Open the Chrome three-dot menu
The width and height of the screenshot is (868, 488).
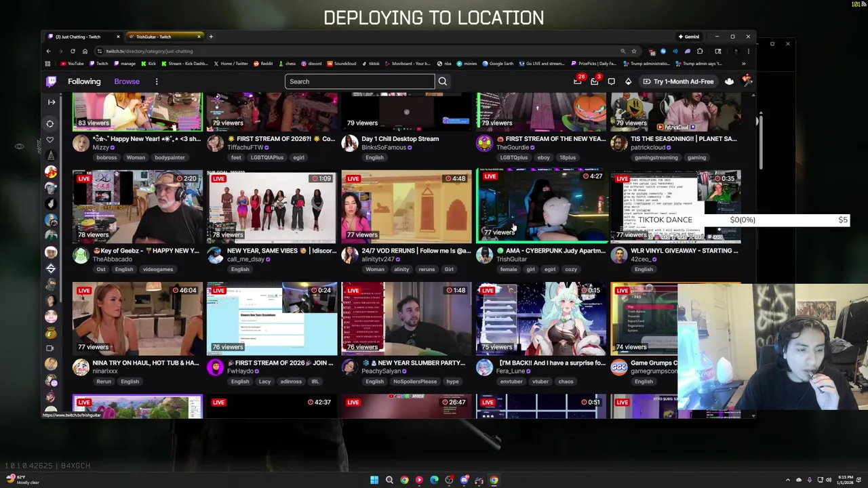(x=748, y=51)
